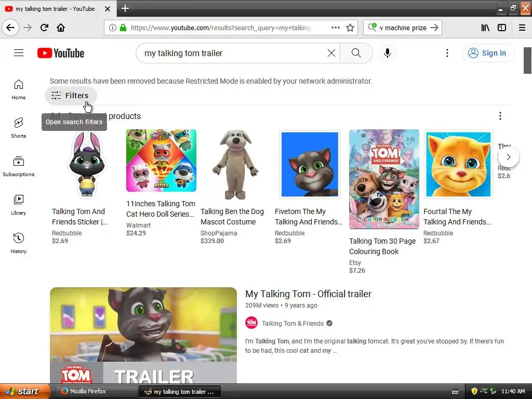Play the My Talking Tom trailer thumbnail
The width and height of the screenshot is (532, 399).
[x=143, y=335]
